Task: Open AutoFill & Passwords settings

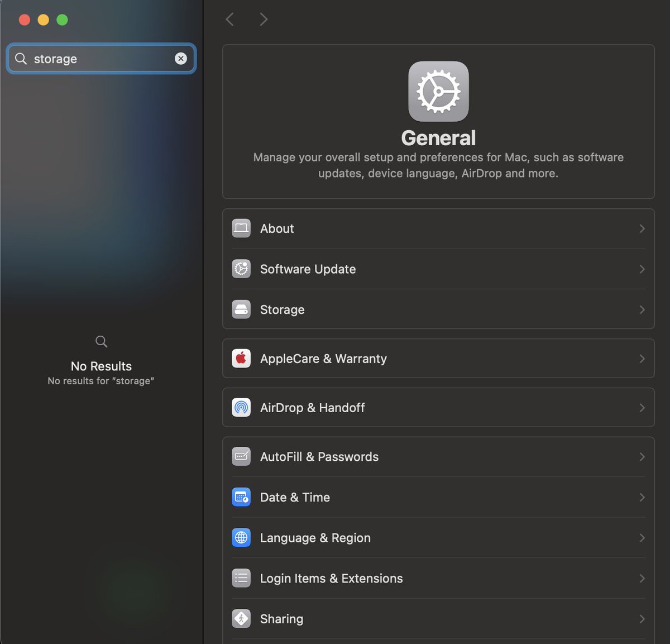Action: pos(438,457)
